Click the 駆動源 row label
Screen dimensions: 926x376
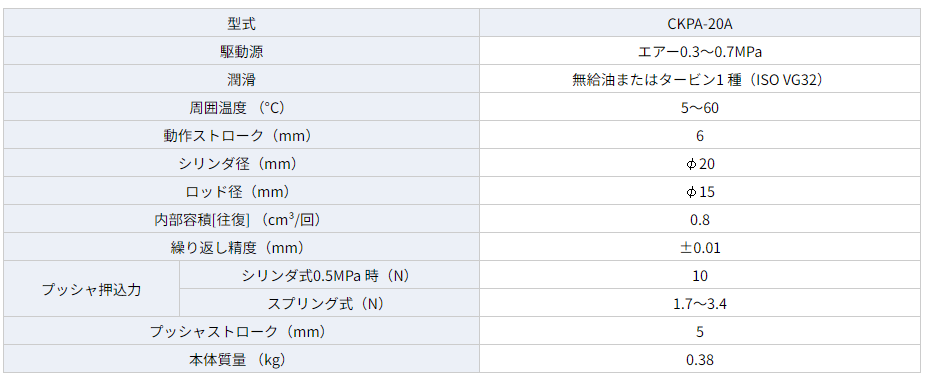[242, 51]
